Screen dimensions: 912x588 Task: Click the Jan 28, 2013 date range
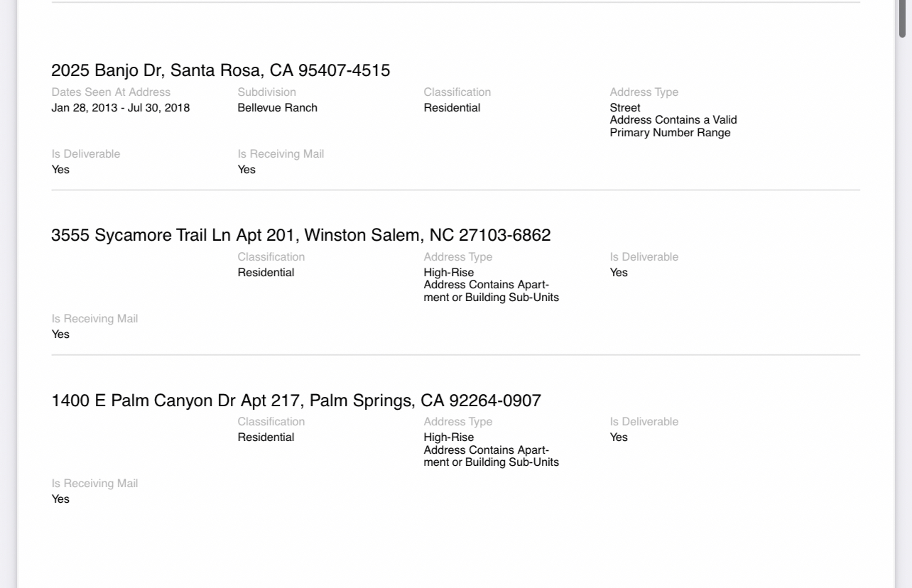point(121,108)
